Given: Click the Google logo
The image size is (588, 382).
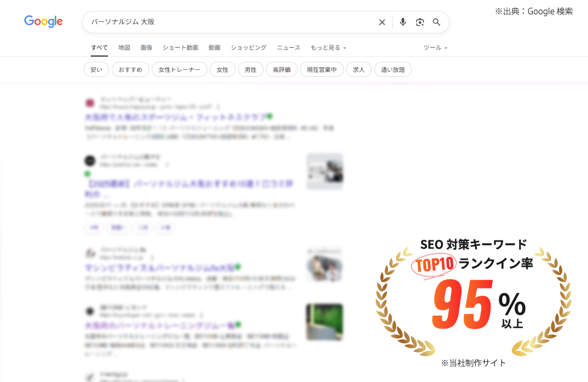Looking at the screenshot, I should (43, 22).
